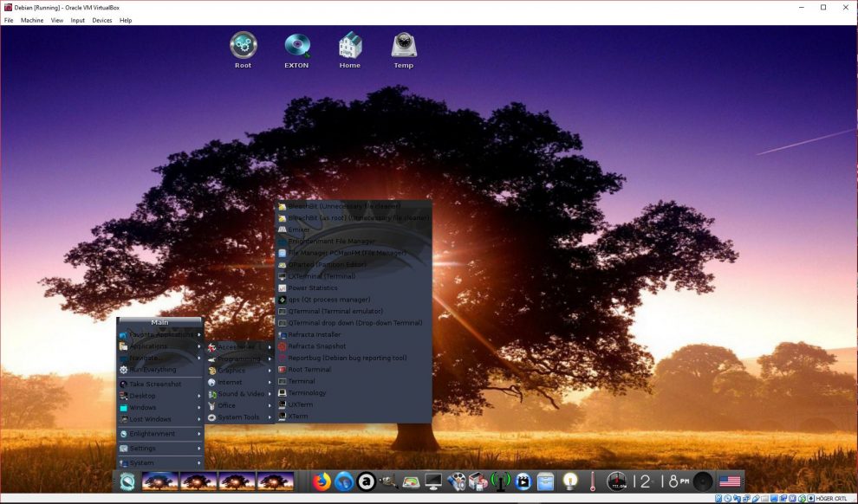This screenshot has width=858, height=504.
Task: Open the Devices menu in VirtualBox
Action: click(101, 20)
